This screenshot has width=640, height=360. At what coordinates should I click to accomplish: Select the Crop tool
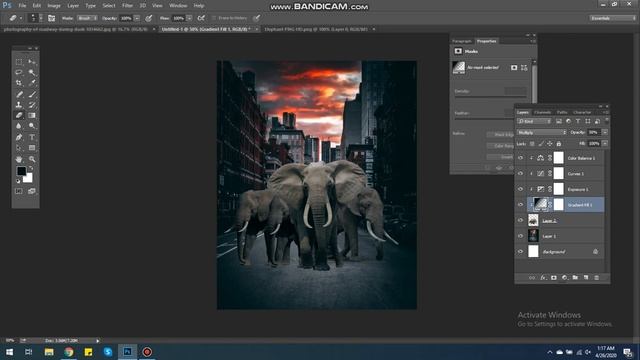click(19, 83)
